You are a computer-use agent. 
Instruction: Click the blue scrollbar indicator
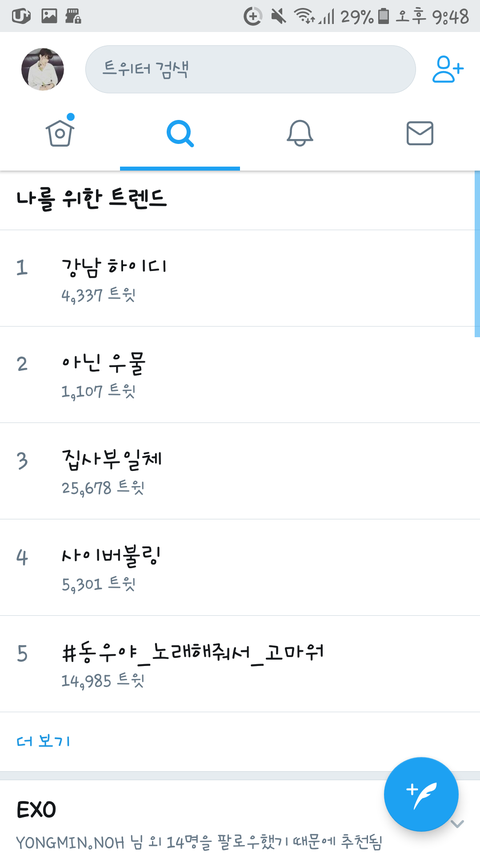click(477, 254)
